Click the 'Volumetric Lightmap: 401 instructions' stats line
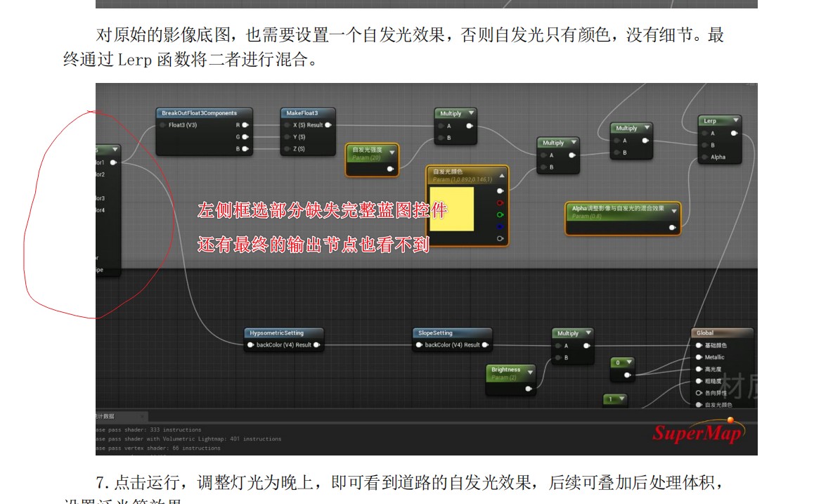840x504 pixels. point(188,439)
